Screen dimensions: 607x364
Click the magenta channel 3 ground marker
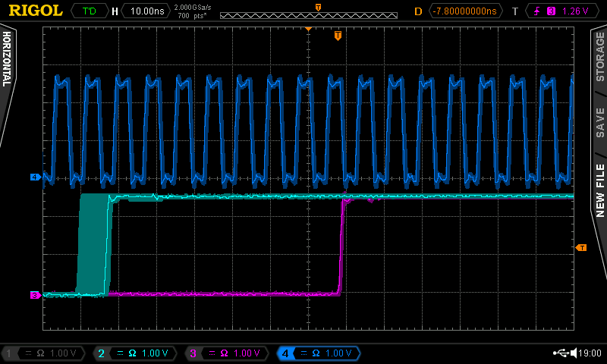(35, 295)
